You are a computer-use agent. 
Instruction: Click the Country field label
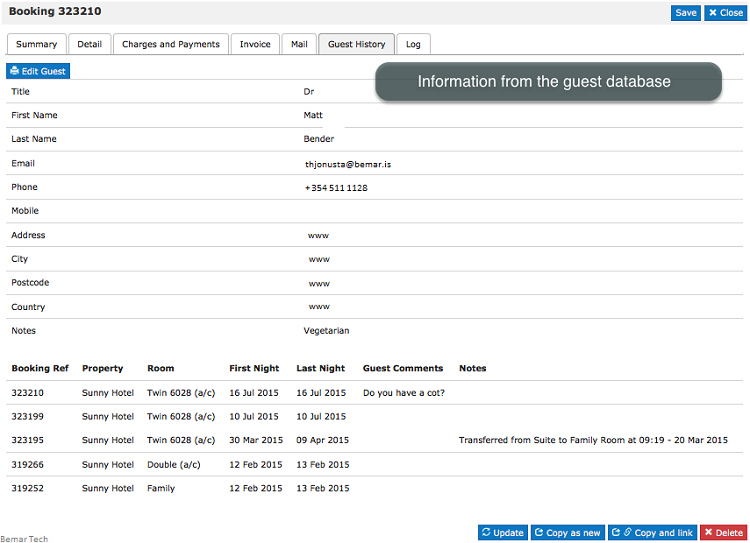click(x=28, y=307)
